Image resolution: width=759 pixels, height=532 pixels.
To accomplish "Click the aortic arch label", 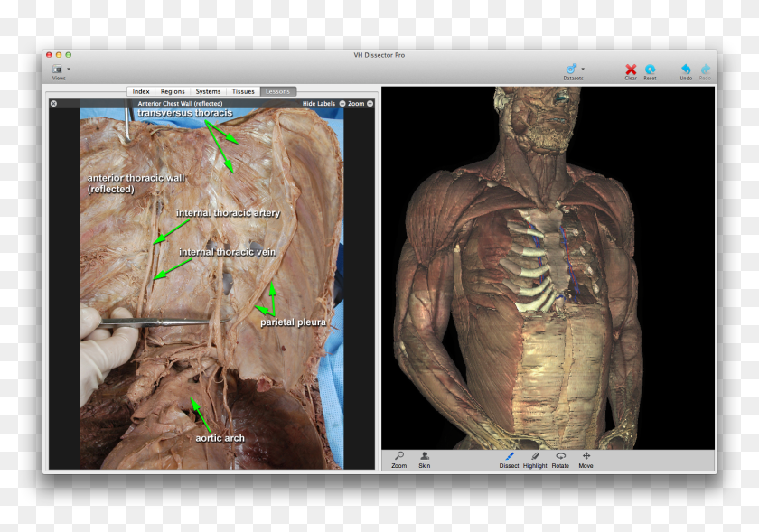I will pyautogui.click(x=220, y=438).
